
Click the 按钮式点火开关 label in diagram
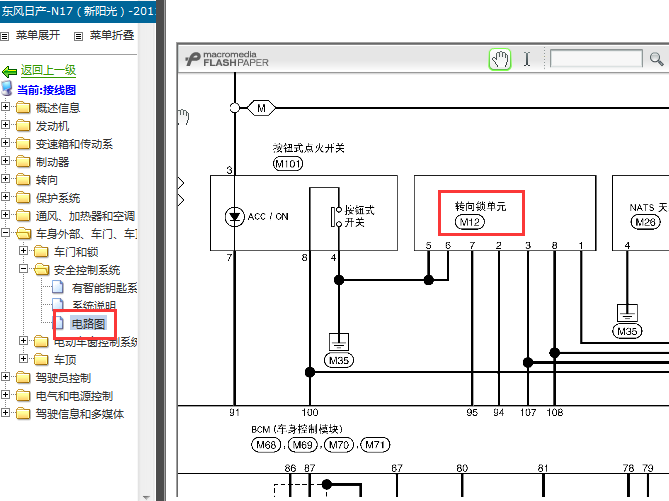pyautogui.click(x=308, y=148)
